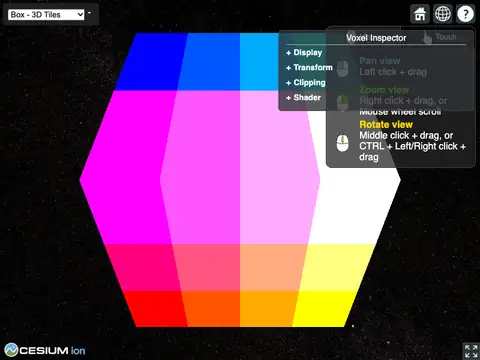Click the Home view button
This screenshot has height=360, width=480.
click(420, 14)
